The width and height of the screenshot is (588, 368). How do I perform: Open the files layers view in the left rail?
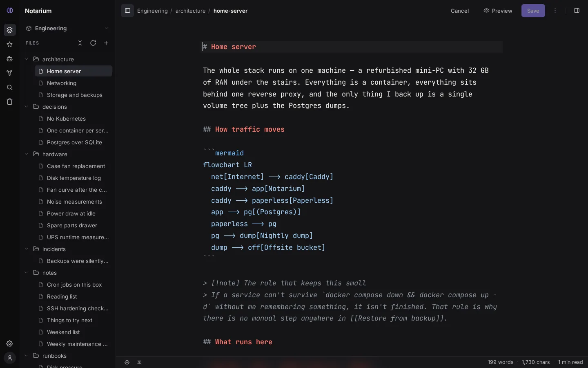click(x=10, y=30)
